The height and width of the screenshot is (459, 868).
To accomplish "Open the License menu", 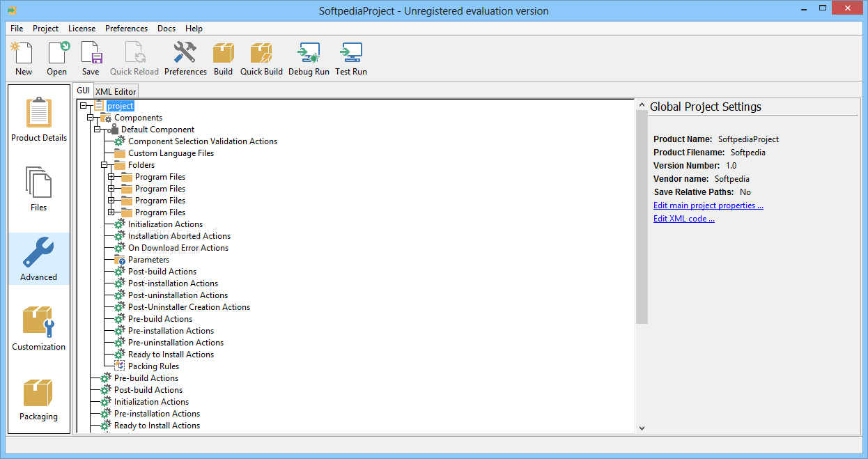I will (x=82, y=29).
